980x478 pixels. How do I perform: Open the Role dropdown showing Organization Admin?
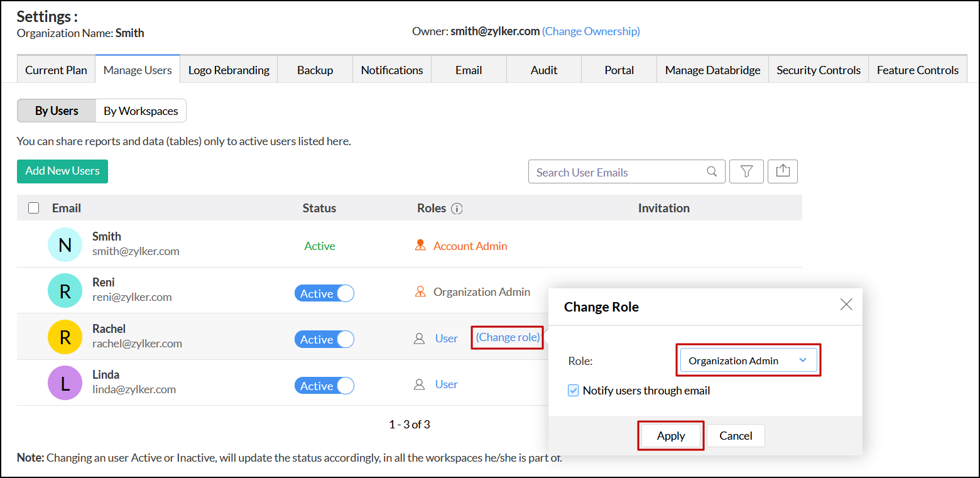(x=748, y=361)
